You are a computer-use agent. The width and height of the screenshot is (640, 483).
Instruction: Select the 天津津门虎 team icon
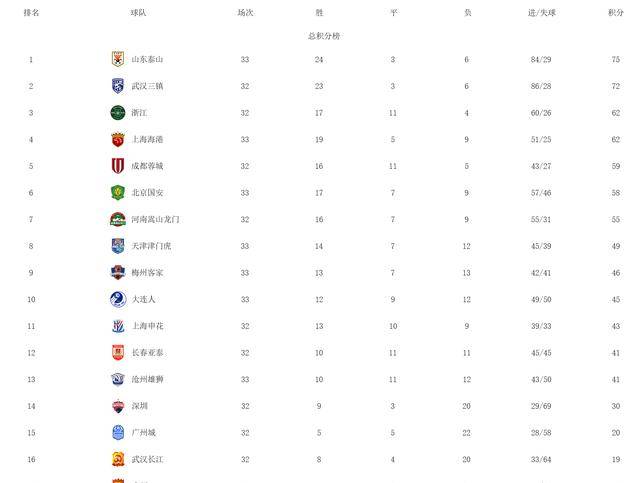tap(117, 246)
